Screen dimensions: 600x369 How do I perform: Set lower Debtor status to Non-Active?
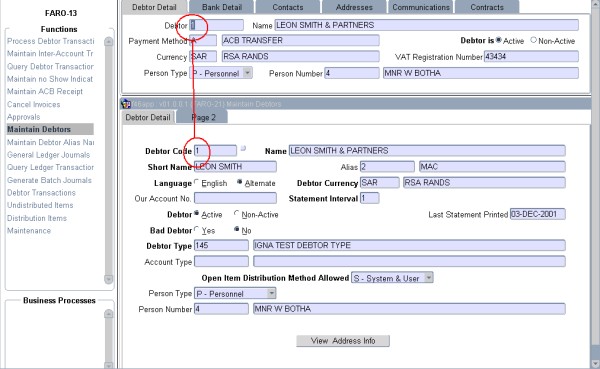pyautogui.click(x=236, y=214)
